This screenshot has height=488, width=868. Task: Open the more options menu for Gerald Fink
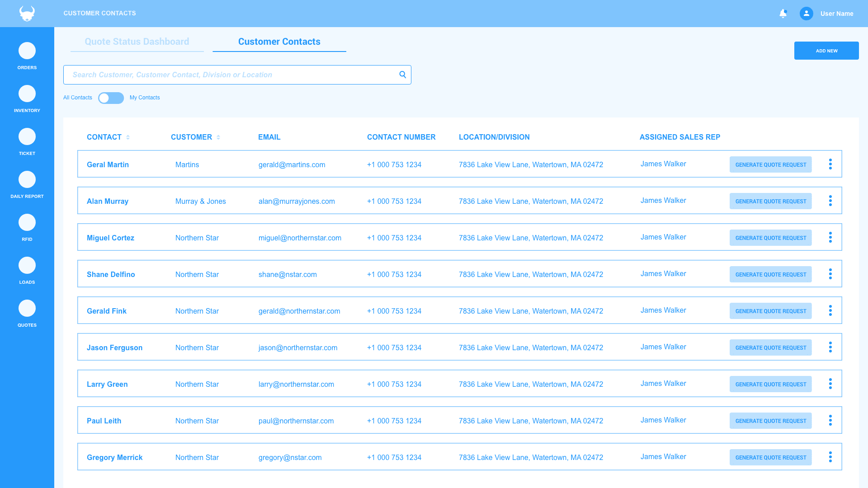click(x=830, y=310)
